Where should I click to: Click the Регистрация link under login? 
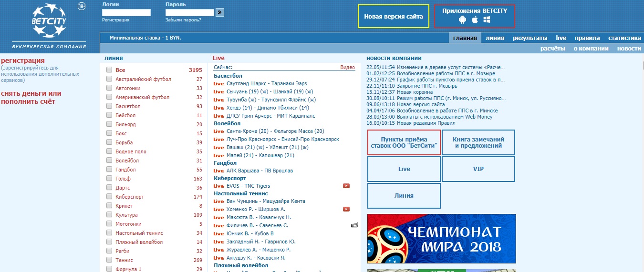coord(115,20)
